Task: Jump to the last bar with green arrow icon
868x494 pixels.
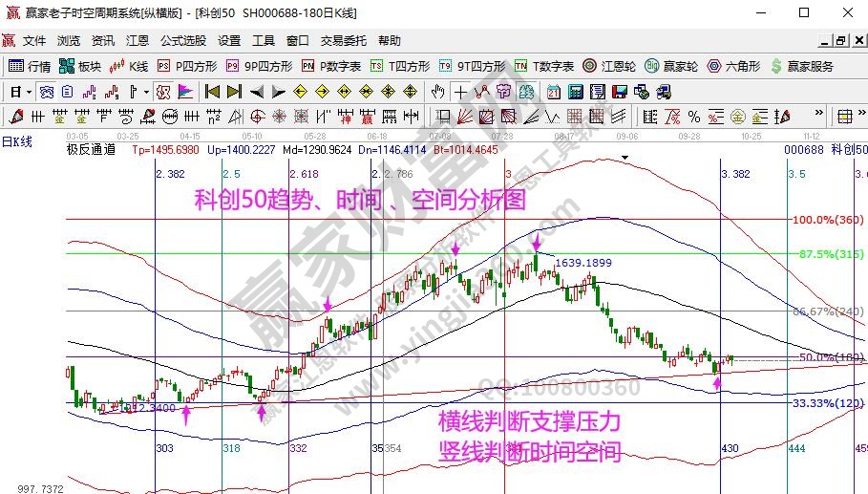Action: [235, 92]
